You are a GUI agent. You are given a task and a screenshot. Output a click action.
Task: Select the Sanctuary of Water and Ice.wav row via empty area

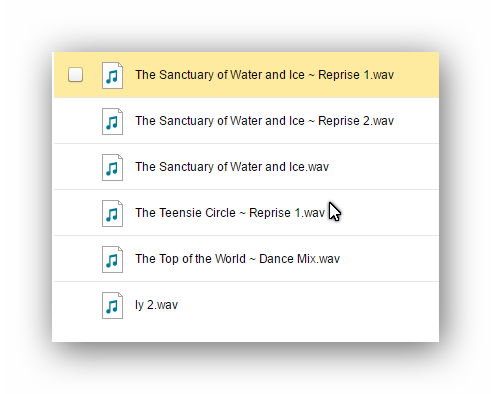[x=383, y=167]
